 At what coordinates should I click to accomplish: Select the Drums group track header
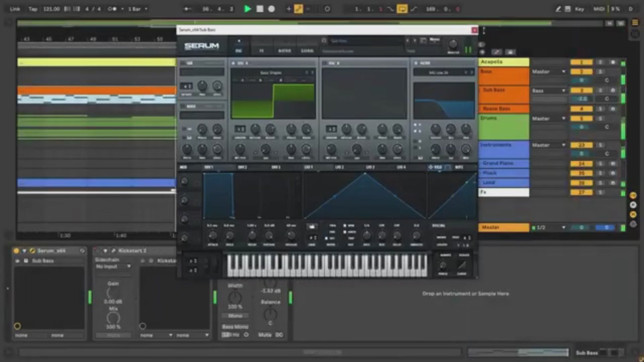(504, 127)
